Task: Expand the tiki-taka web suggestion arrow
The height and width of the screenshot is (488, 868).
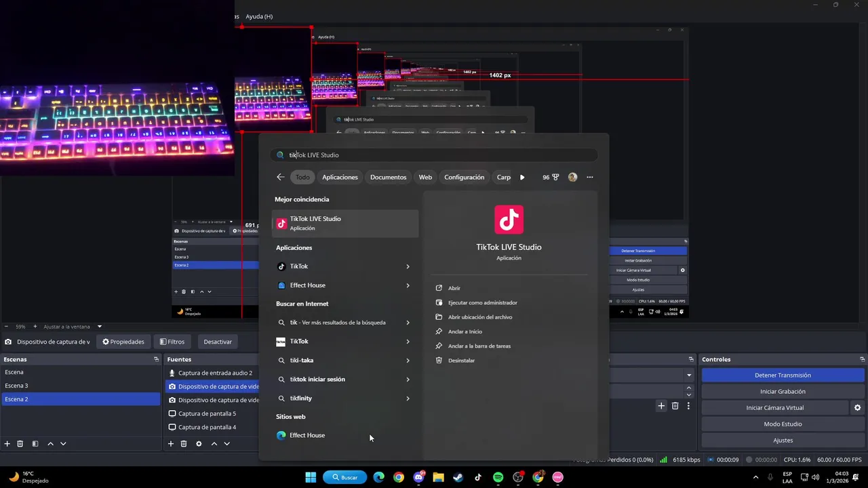Action: pyautogui.click(x=408, y=361)
